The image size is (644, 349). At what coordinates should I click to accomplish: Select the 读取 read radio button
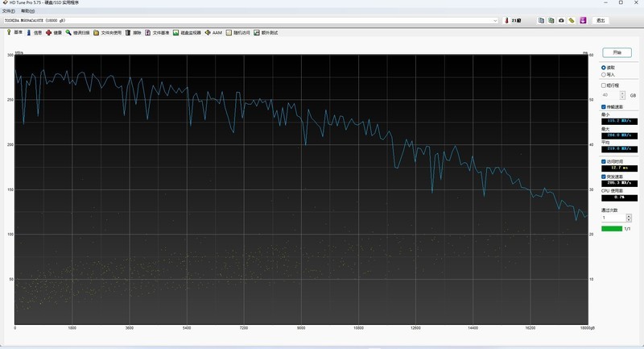[x=604, y=68]
